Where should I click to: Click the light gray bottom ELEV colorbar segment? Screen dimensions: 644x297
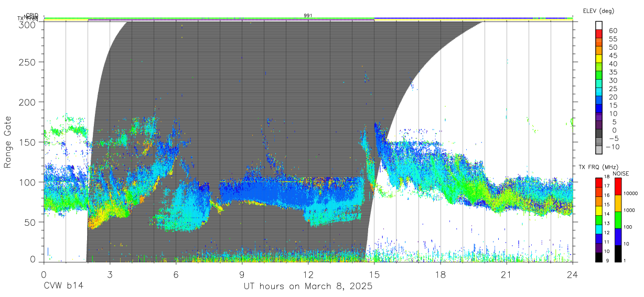coord(599,150)
